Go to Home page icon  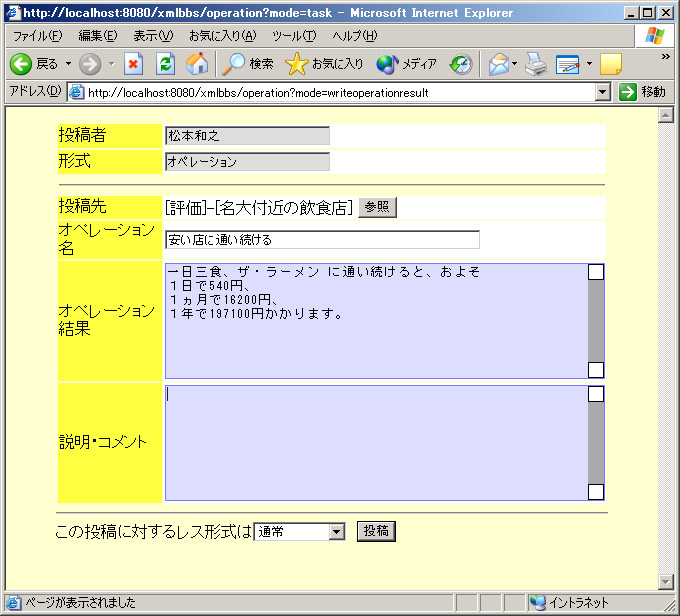197,64
